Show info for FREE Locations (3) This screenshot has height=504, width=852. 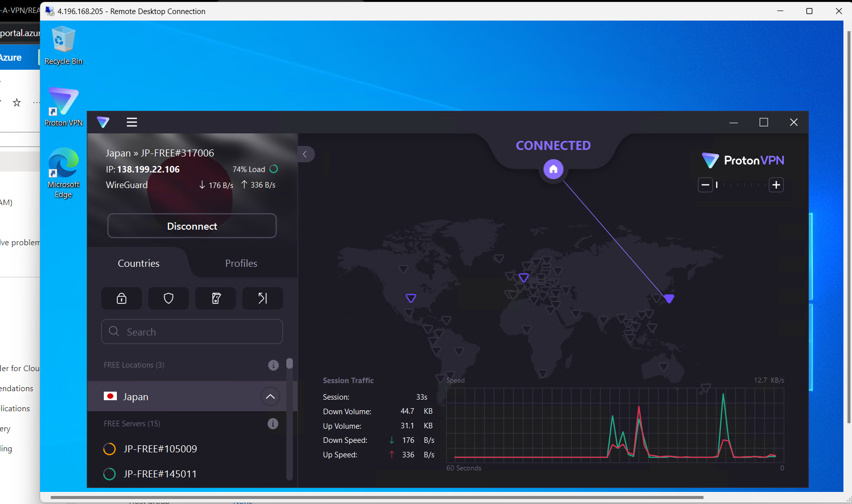click(x=273, y=365)
